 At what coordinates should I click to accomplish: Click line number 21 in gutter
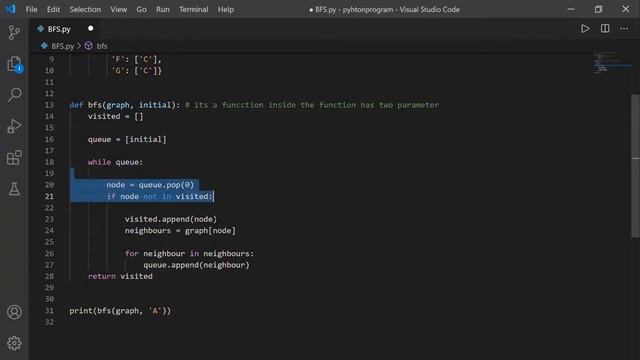[x=49, y=196]
